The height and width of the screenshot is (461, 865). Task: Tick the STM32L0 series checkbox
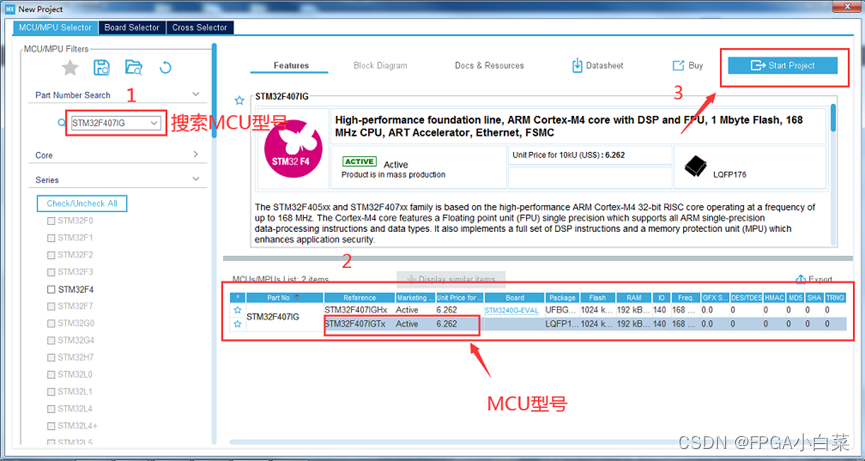tap(51, 374)
